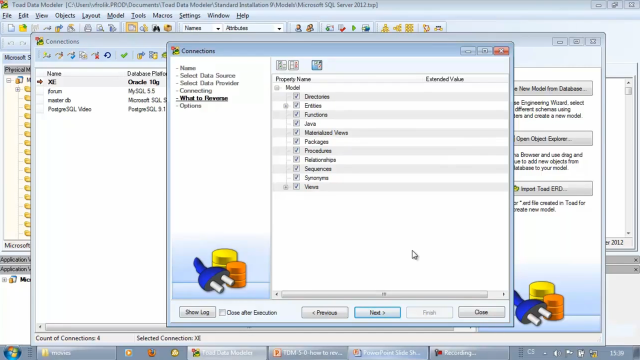Click the Firefox icon in taskbar

point(152,353)
